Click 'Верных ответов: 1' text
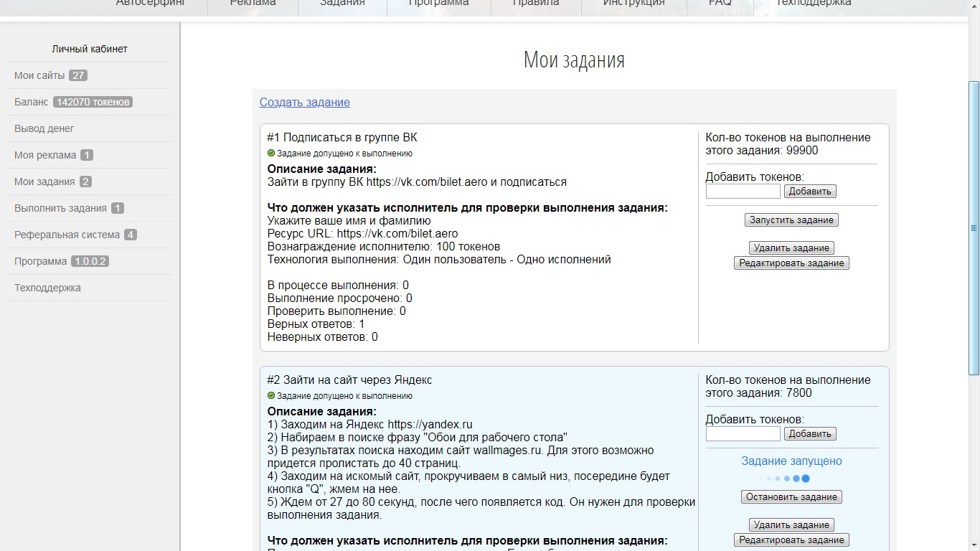 (x=316, y=324)
